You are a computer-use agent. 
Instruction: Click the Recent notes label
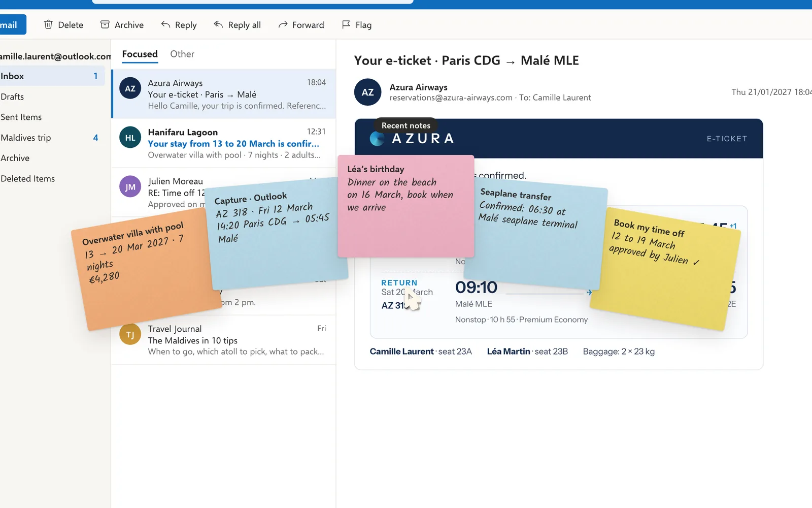pos(406,125)
